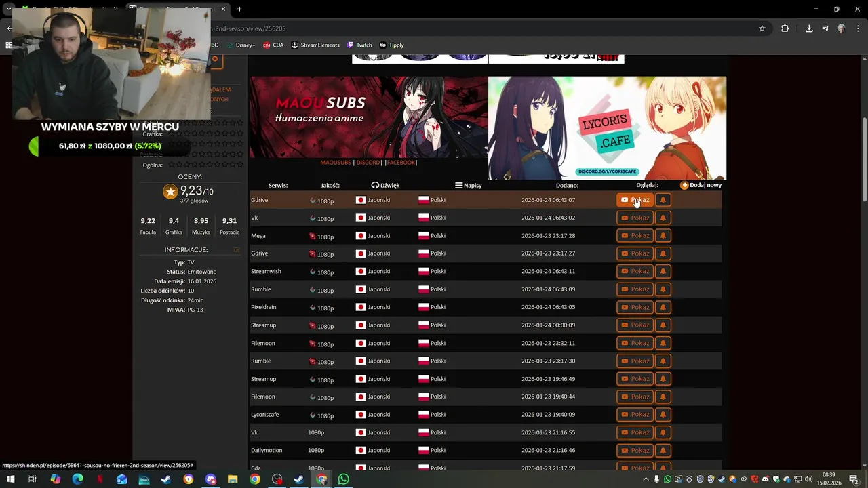Click the orange plus icon next to Dodaj nowy
The width and height of the screenshot is (868, 488).
(684, 185)
